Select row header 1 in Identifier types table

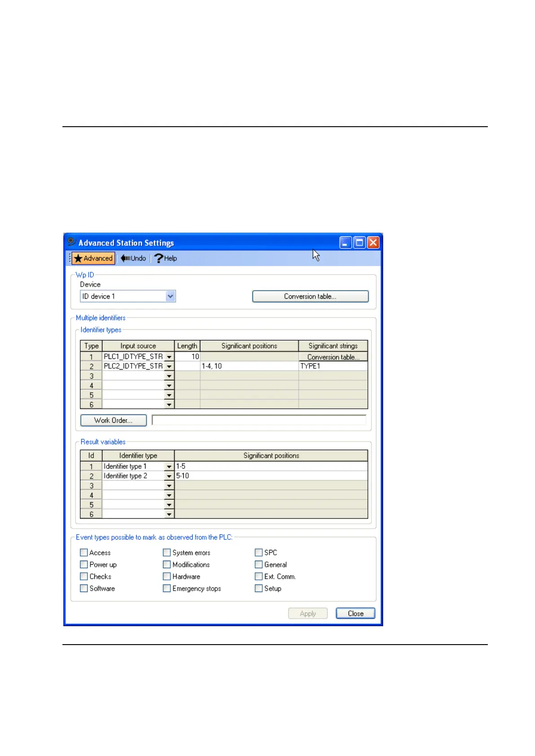91,357
